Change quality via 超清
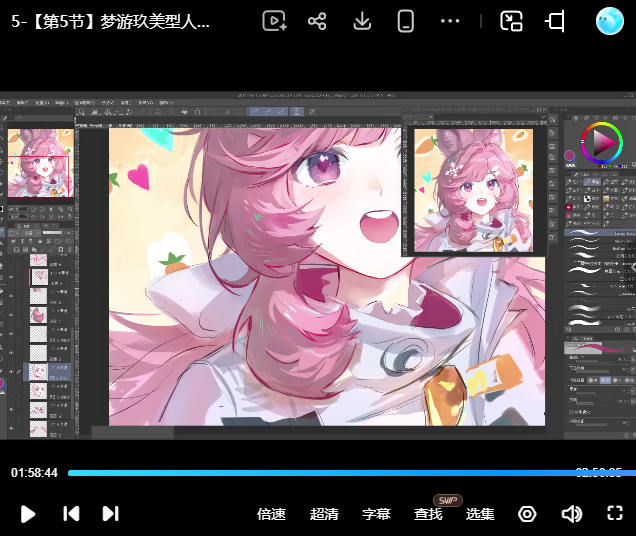This screenshot has height=536, width=636. [324, 514]
